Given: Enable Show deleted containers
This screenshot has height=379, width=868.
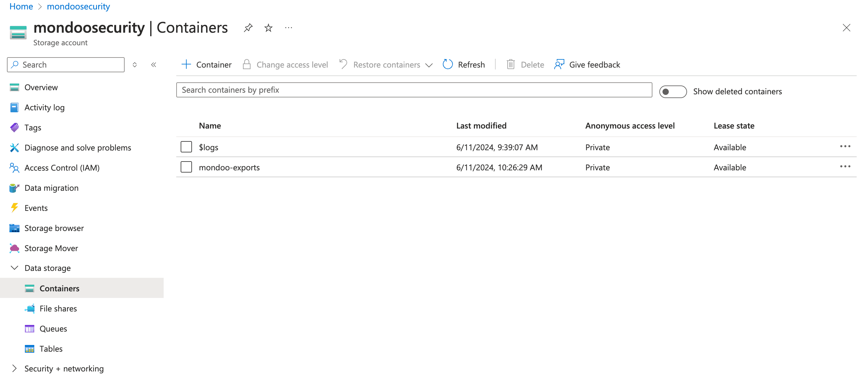Looking at the screenshot, I should point(673,91).
